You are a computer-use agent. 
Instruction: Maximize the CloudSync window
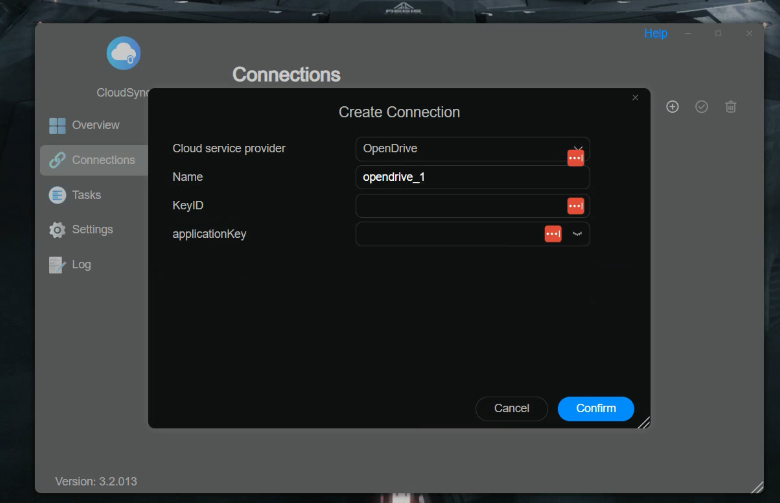718,33
